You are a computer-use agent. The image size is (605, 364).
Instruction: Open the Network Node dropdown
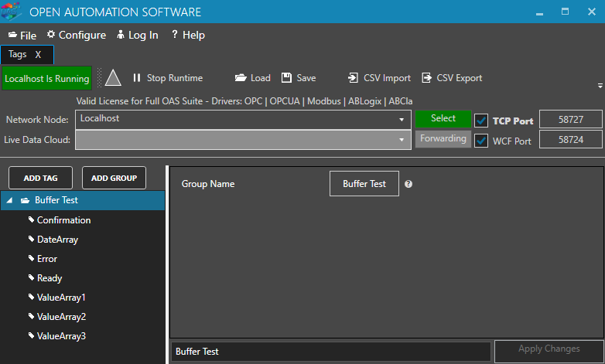tap(402, 120)
